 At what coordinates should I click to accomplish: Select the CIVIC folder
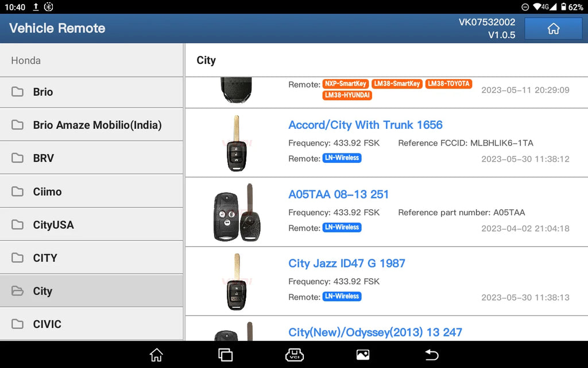click(91, 324)
